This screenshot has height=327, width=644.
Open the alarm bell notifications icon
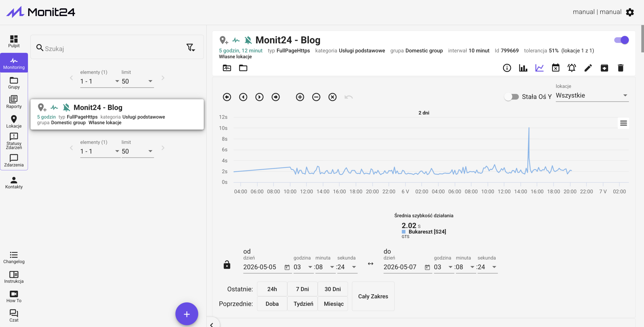(x=572, y=68)
